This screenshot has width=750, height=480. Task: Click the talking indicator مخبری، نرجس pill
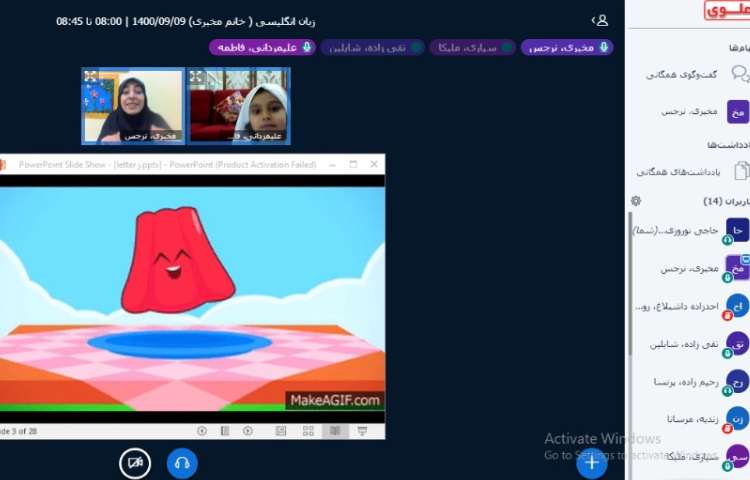[567, 47]
